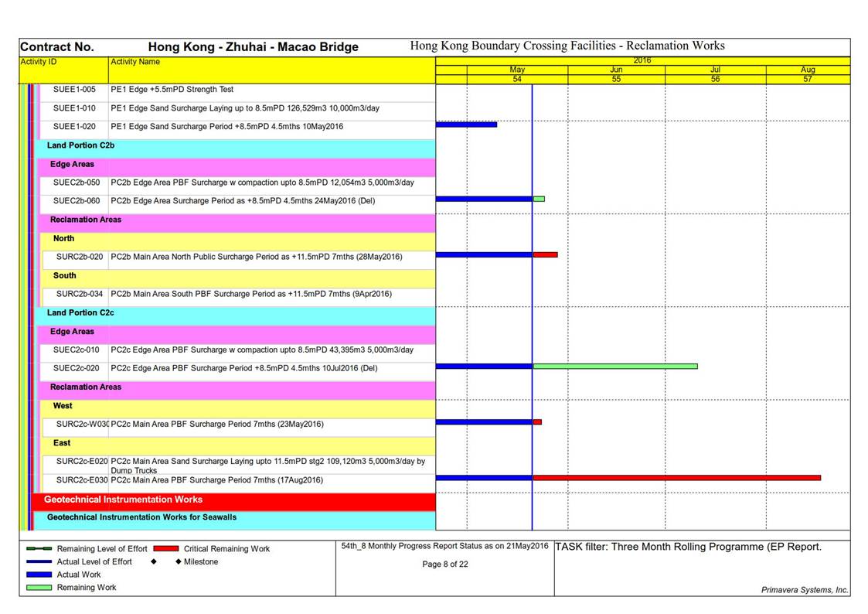Click the long red critical bar for SURC2c-E030

click(676, 478)
